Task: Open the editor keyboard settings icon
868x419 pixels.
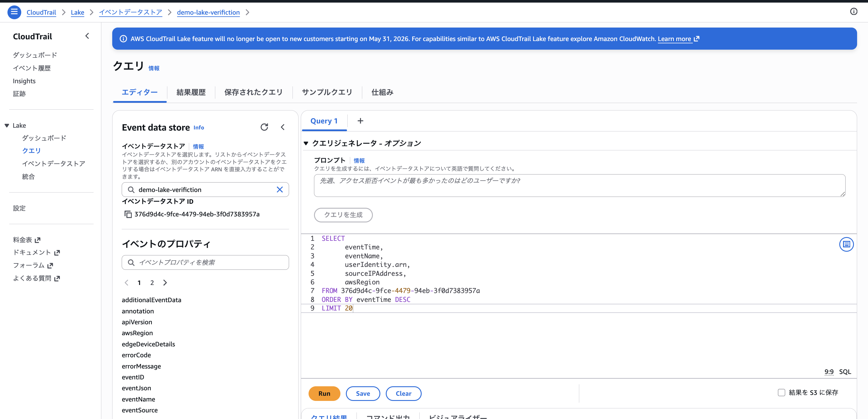Action: point(846,244)
